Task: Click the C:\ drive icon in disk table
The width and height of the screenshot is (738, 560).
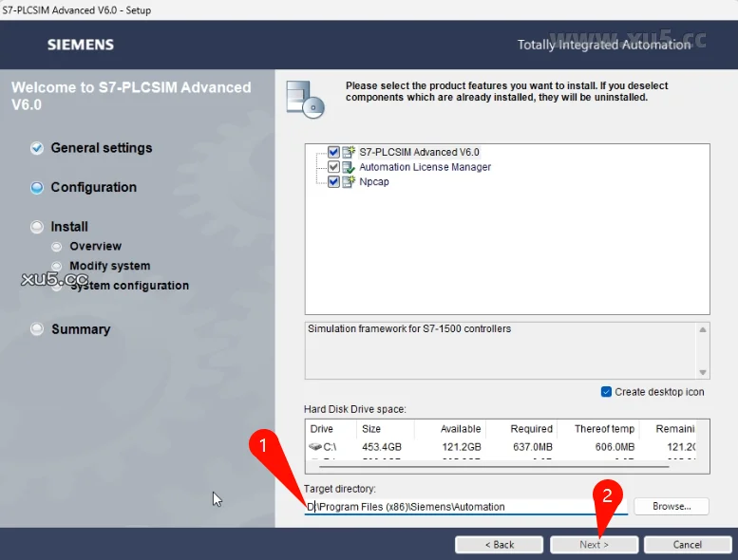Action: pyautogui.click(x=315, y=446)
